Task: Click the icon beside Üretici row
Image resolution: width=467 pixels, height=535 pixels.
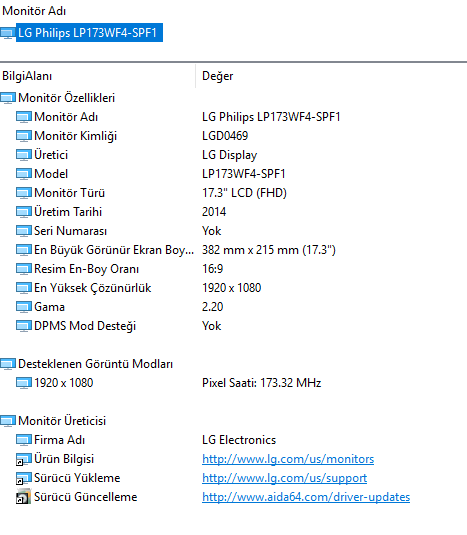Action: point(24,155)
